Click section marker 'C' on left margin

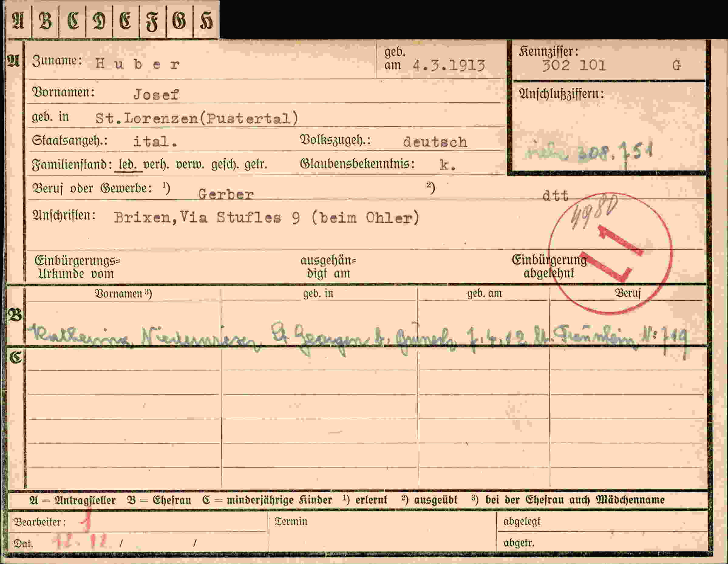(15, 357)
